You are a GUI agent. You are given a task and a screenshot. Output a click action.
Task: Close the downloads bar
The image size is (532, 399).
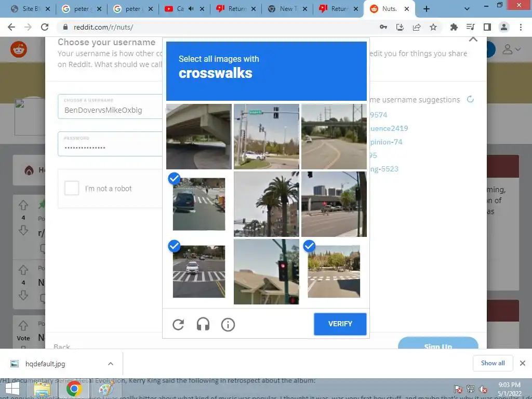[x=523, y=363]
